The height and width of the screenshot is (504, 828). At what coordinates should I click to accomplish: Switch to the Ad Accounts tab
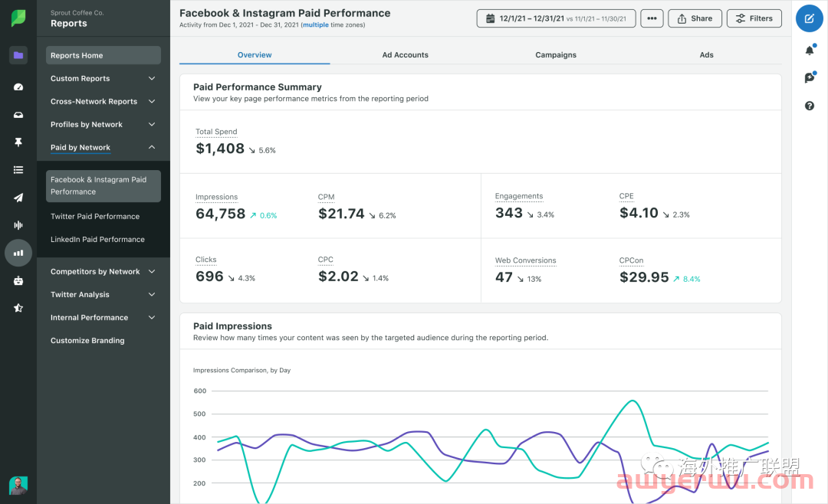point(405,55)
